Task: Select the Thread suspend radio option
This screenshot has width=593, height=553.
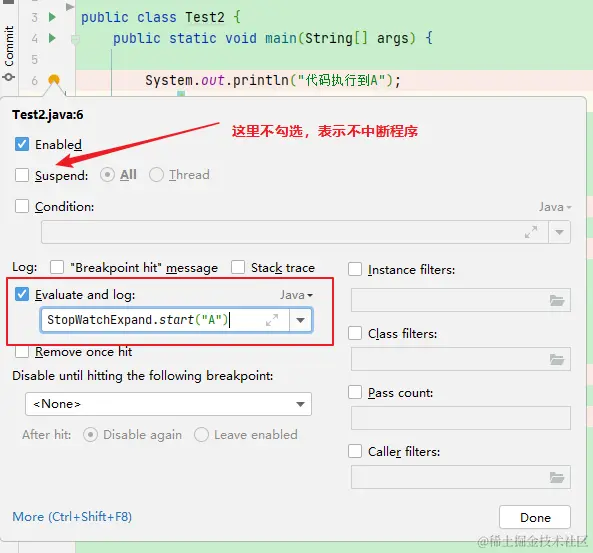Action: click(156, 175)
